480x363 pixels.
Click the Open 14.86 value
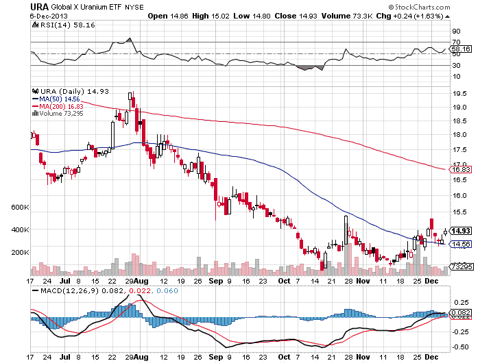click(x=168, y=16)
